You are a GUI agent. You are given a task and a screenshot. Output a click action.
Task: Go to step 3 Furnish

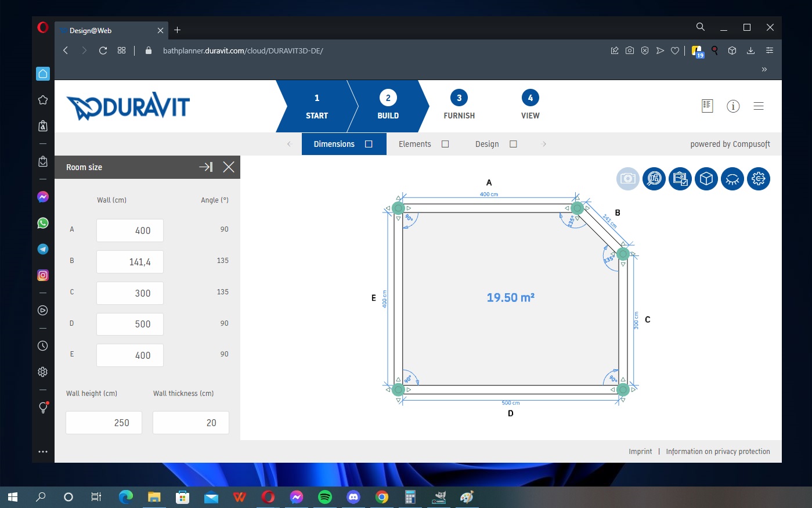point(459,105)
